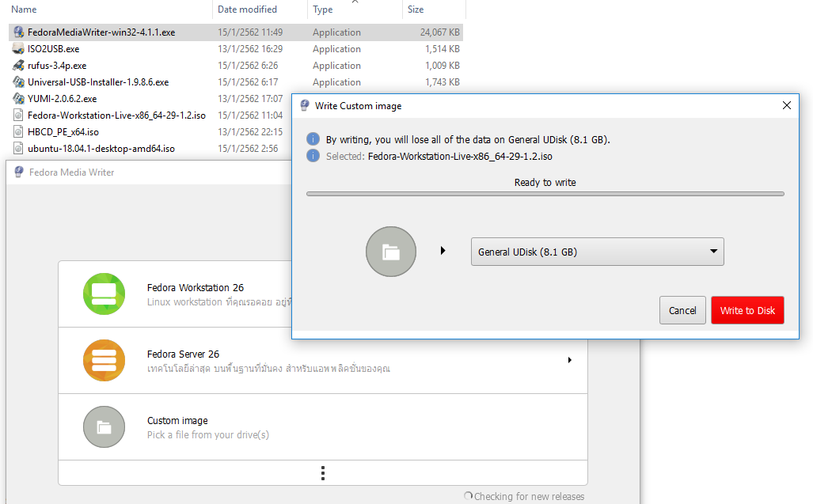This screenshot has height=504, width=813.
Task: Click the Universal-USB-Installer file icon
Action: [19, 82]
